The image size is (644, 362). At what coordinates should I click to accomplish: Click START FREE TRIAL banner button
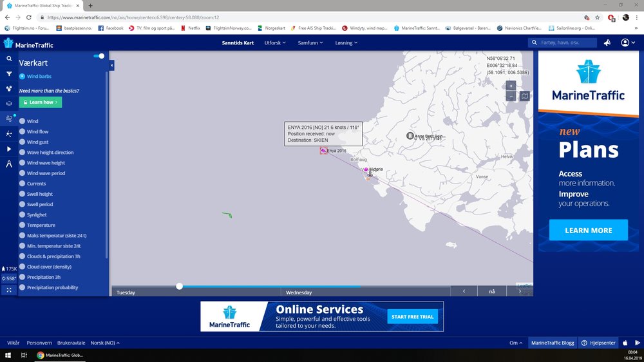point(412,317)
